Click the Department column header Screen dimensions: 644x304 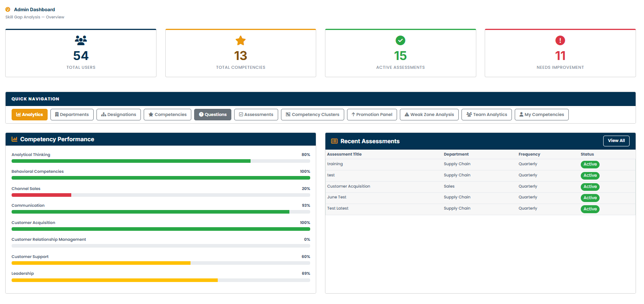click(x=456, y=154)
